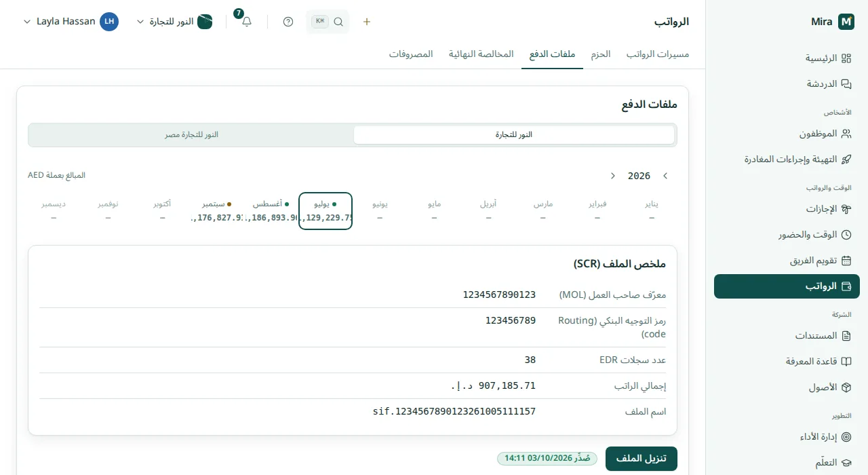This screenshot has height=475, width=868.
Task: Select يونيو month card
Action: [380, 211]
